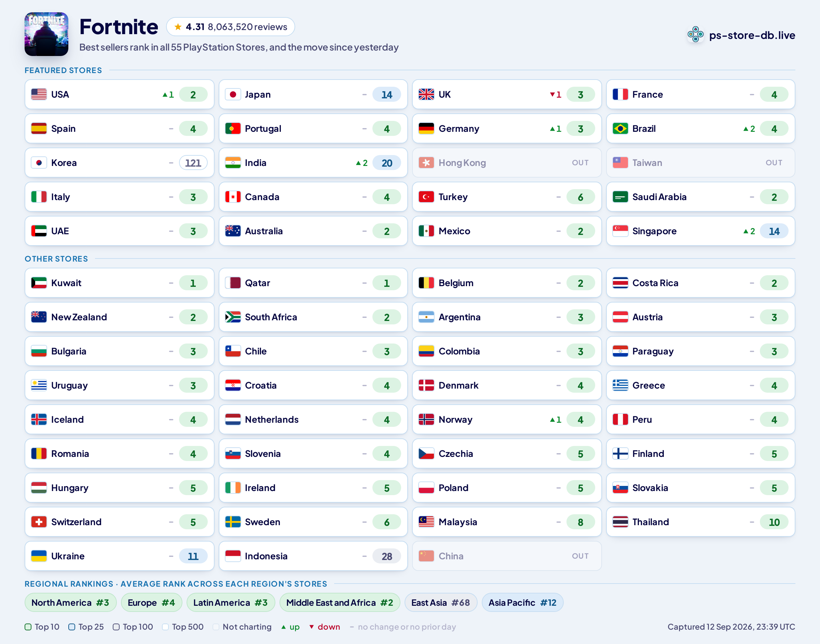Click the South Africa flag icon

point(233,317)
